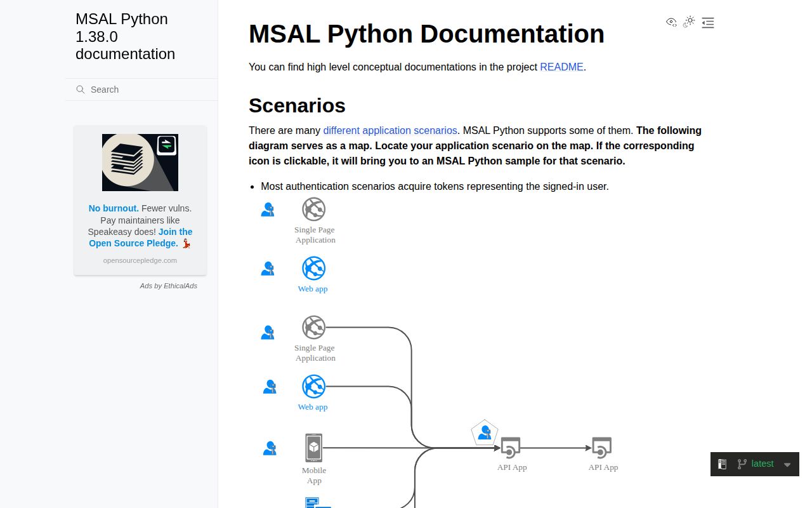This screenshot has height=508, width=812.
Task: Click the first gray Single Page Application icon
Action: click(313, 209)
